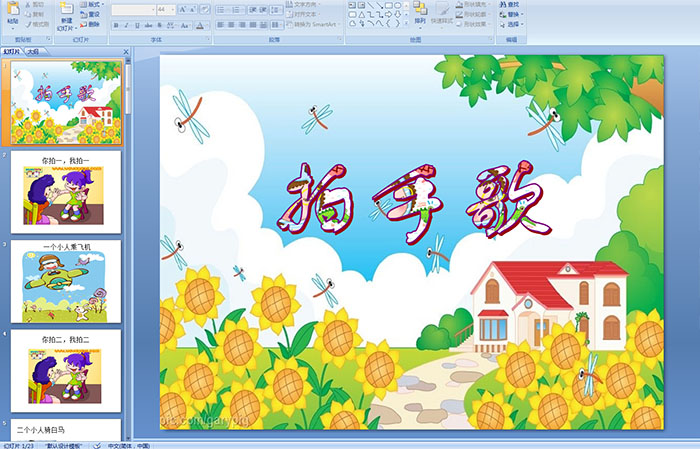Select the Isosceles Triangle shape

pos(362,15)
